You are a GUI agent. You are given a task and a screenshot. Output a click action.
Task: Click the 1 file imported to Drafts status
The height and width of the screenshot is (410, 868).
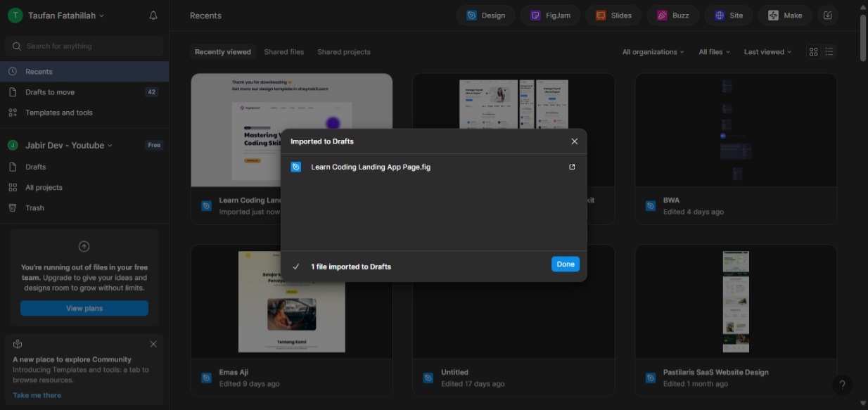point(351,267)
